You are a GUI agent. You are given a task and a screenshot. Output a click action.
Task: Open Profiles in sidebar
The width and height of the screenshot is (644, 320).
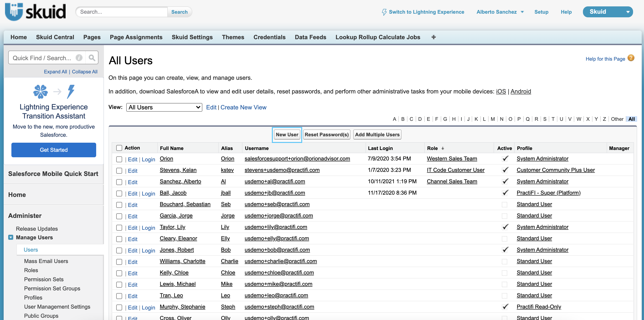(33, 297)
